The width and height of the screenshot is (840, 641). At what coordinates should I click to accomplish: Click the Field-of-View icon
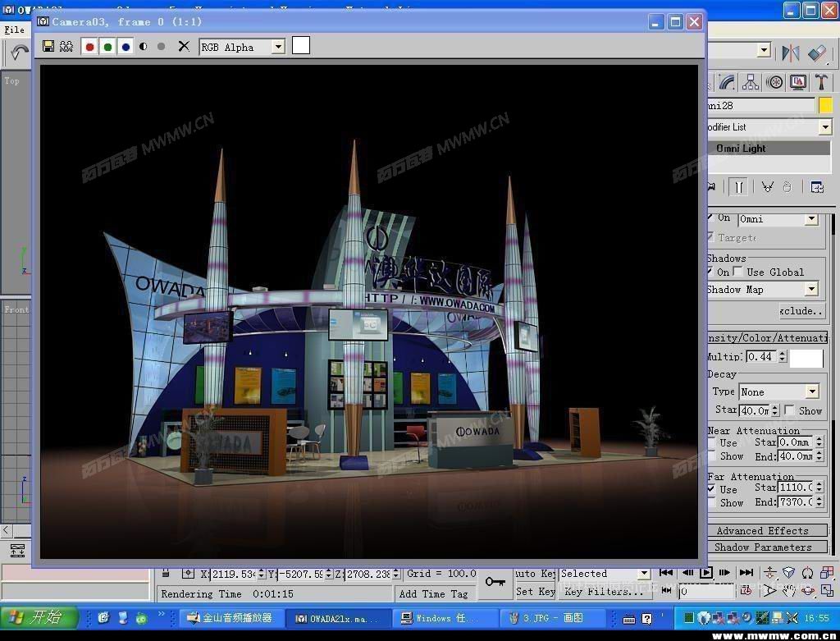pyautogui.click(x=769, y=591)
